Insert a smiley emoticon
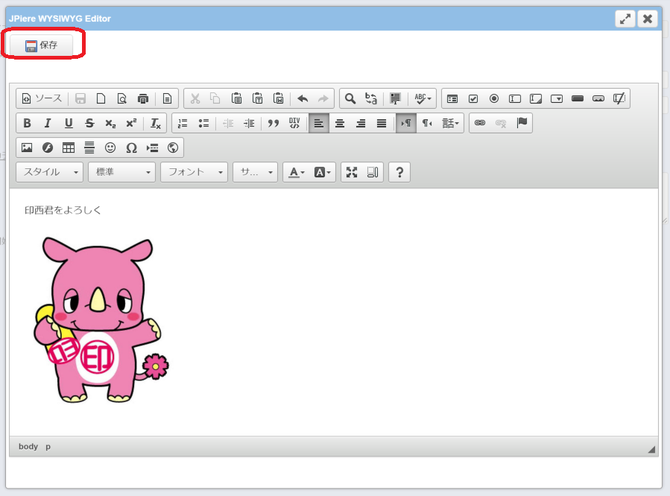670x496 pixels. tap(110, 148)
